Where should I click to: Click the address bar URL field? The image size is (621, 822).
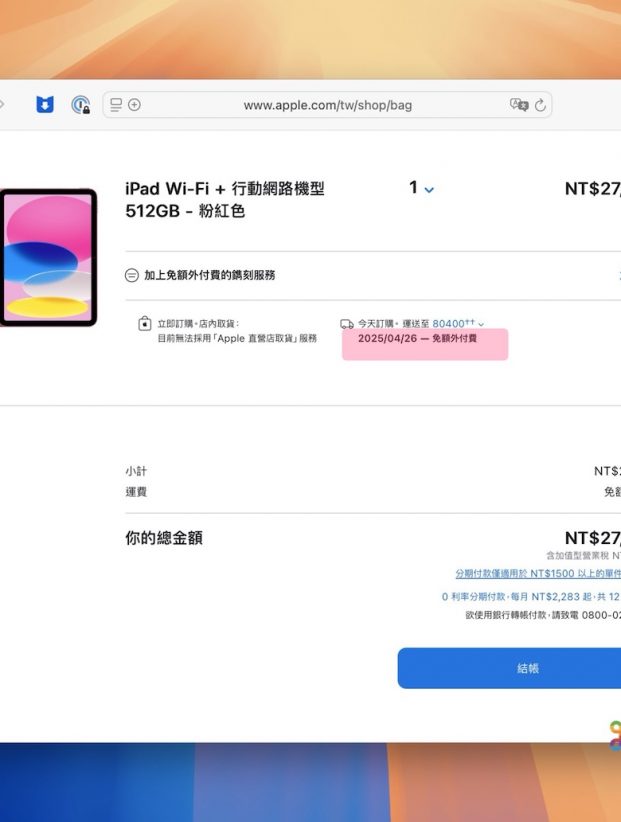(x=328, y=105)
